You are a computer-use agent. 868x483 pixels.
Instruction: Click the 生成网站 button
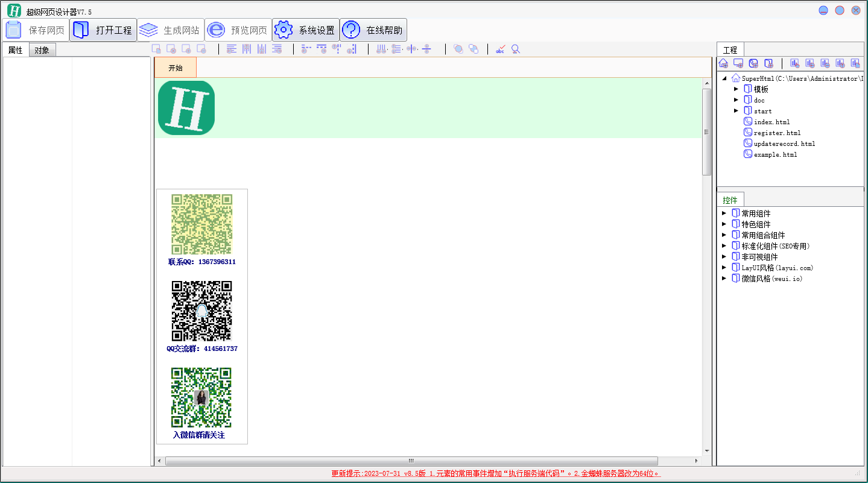pos(171,30)
